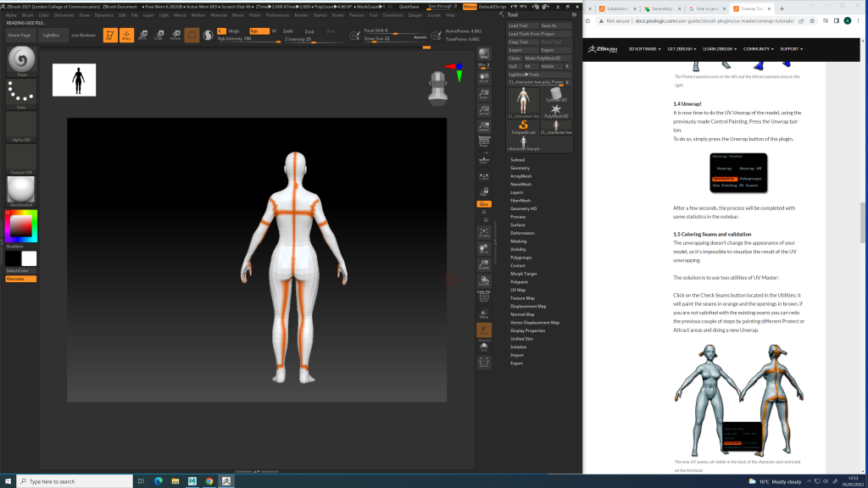This screenshot has height=488, width=868.
Task: Expand the Deformation subpalette
Action: tap(522, 233)
